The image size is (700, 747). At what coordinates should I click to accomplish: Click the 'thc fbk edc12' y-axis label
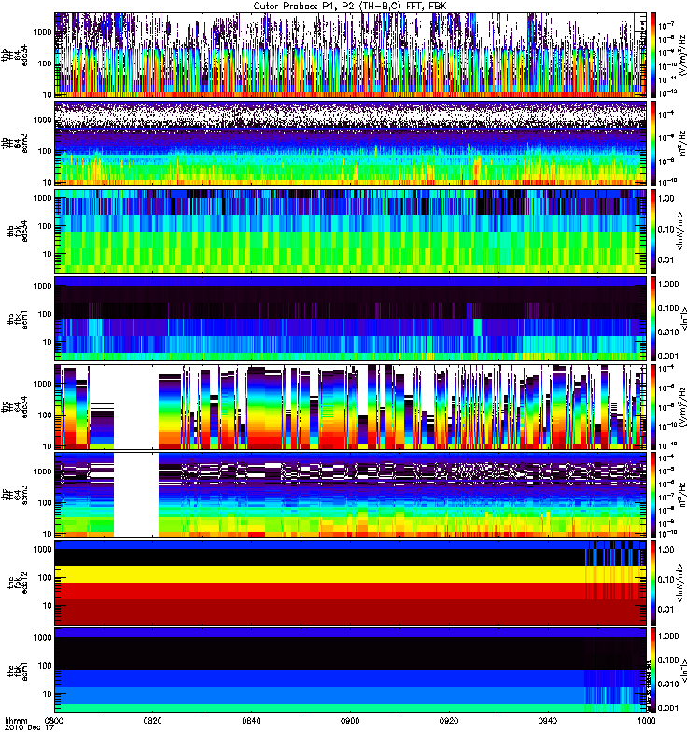click(x=18, y=583)
